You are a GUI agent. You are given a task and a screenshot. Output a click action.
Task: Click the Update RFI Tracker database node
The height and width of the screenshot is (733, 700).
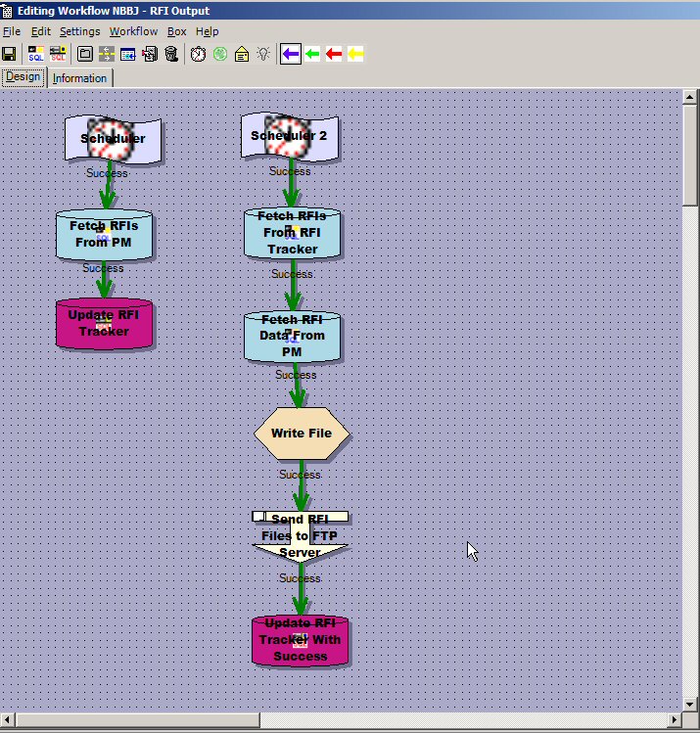pyautogui.click(x=104, y=324)
